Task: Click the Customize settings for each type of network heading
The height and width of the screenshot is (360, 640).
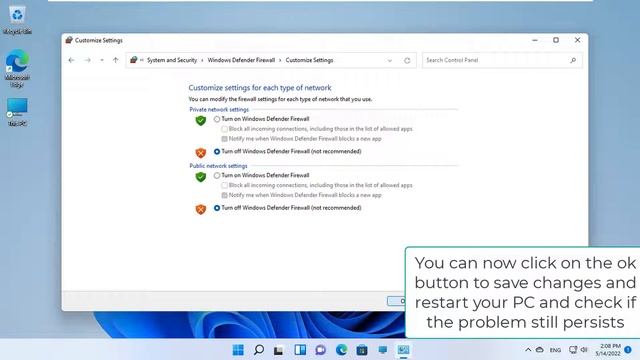Action: [260, 88]
